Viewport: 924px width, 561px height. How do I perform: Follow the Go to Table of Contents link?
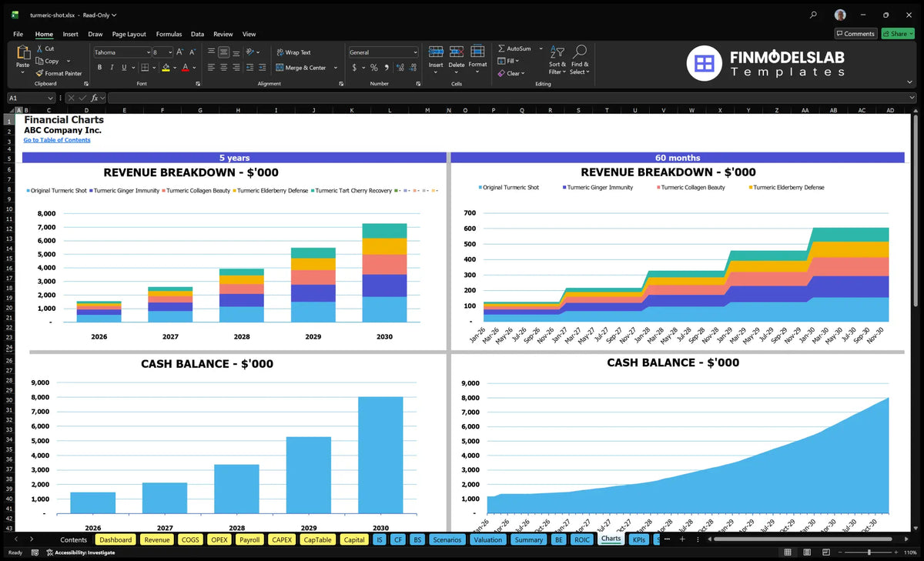pyautogui.click(x=57, y=140)
